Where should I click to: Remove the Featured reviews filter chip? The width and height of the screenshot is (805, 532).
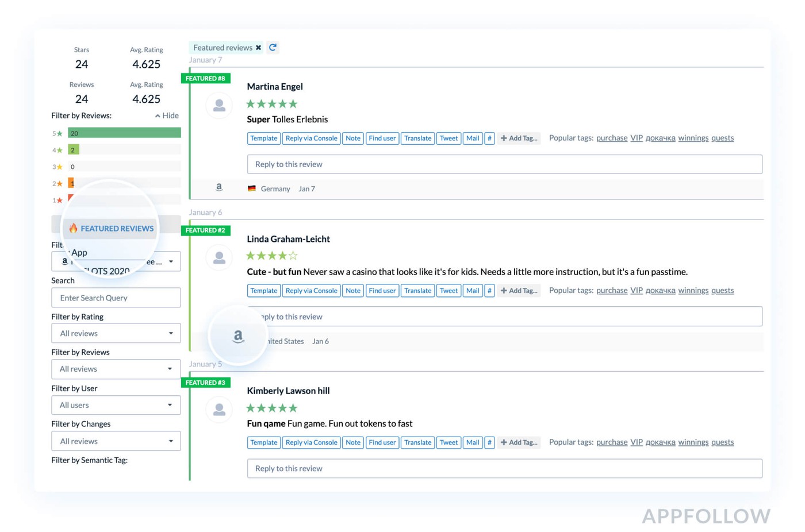259,48
